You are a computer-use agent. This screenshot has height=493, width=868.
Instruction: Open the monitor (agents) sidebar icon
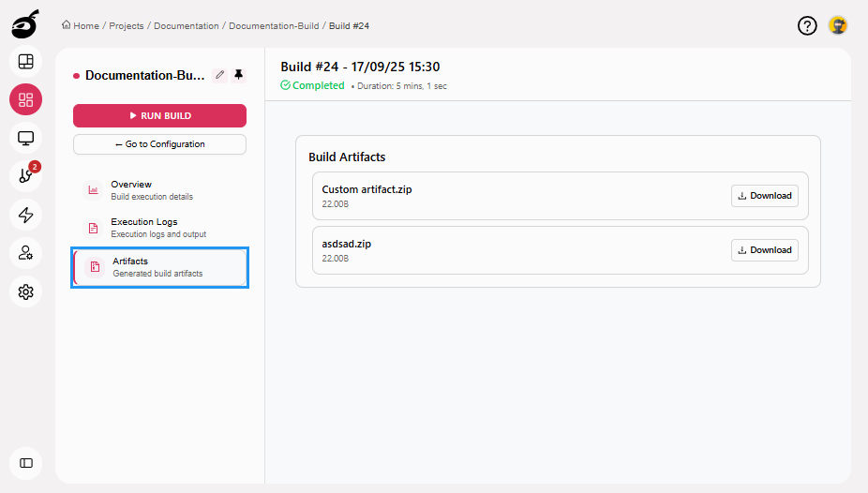[x=25, y=138]
